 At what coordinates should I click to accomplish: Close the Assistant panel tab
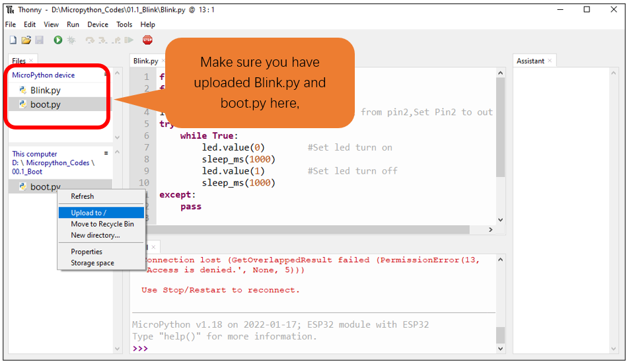pos(550,61)
